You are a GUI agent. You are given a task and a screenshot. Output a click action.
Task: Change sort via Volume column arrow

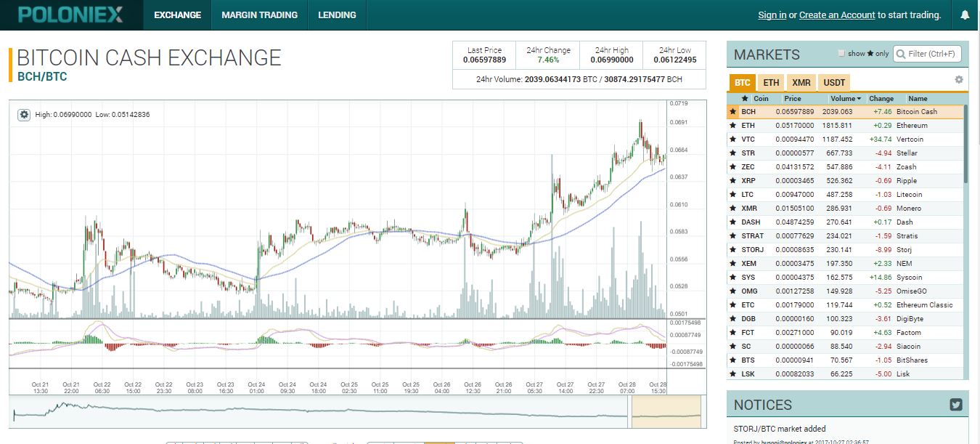[859, 99]
